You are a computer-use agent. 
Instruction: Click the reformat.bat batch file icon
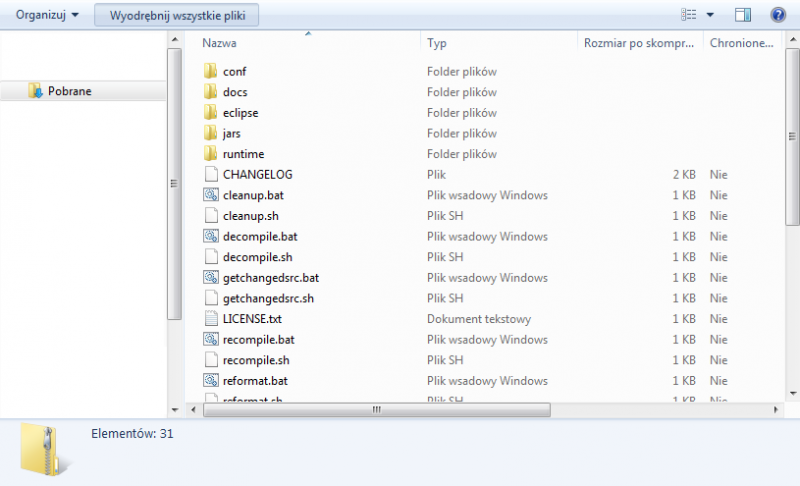point(211,380)
